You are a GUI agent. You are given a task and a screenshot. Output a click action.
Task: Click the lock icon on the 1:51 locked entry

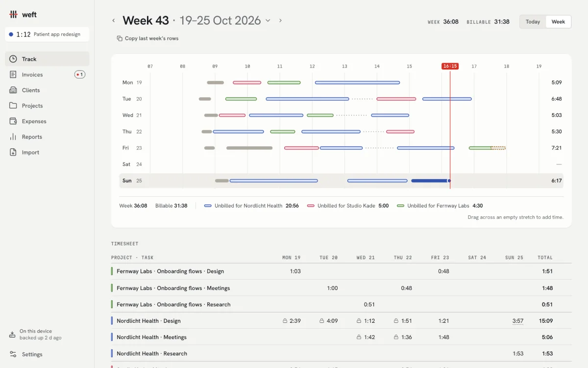pyautogui.click(x=396, y=321)
